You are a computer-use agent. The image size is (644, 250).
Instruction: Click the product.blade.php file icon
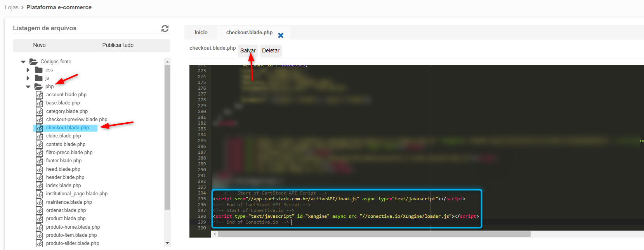[x=40, y=219]
